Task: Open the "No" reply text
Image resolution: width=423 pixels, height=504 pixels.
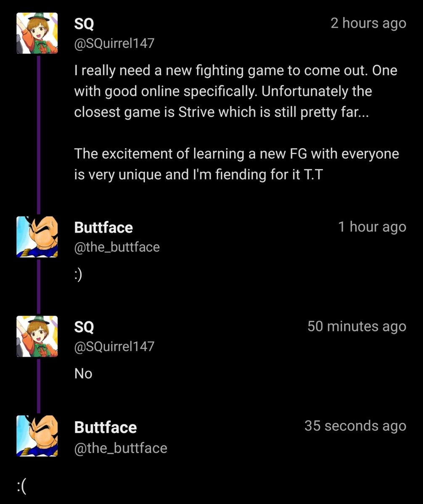Action: [x=83, y=373]
